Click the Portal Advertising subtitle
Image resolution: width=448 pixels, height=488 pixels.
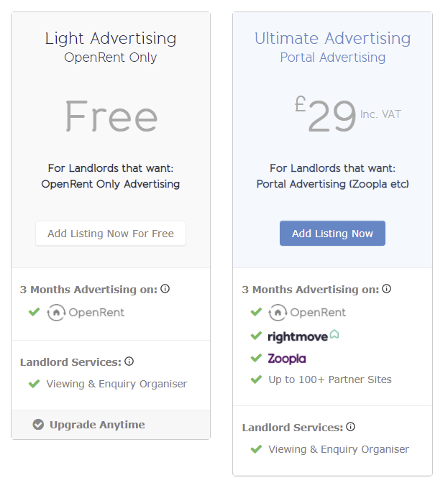[332, 57]
